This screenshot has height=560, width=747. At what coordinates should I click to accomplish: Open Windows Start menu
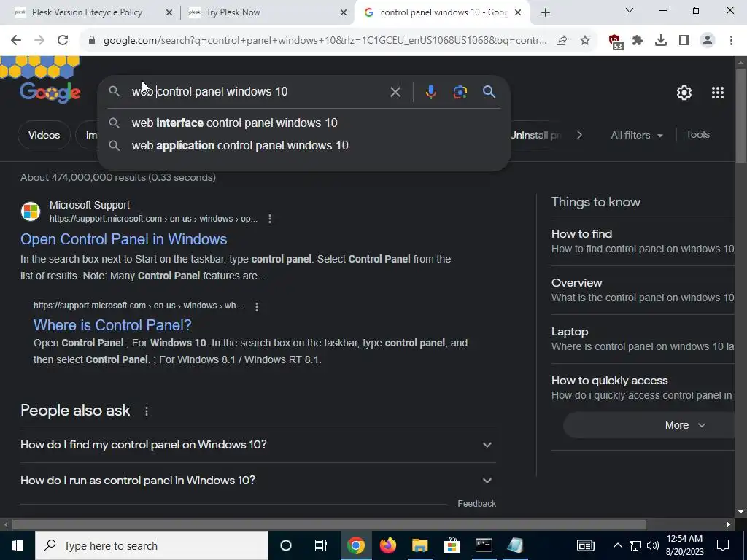[18, 545]
